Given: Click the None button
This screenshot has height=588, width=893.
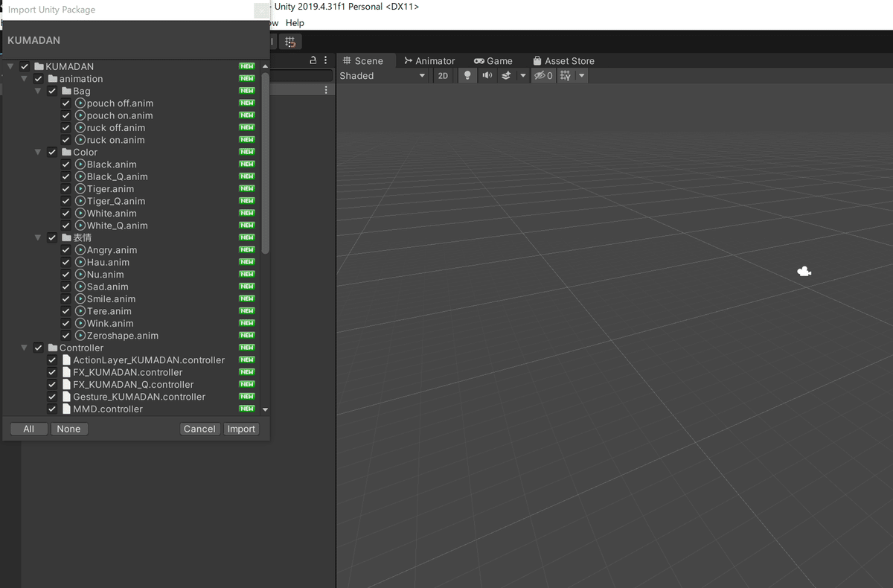Looking at the screenshot, I should [68, 429].
